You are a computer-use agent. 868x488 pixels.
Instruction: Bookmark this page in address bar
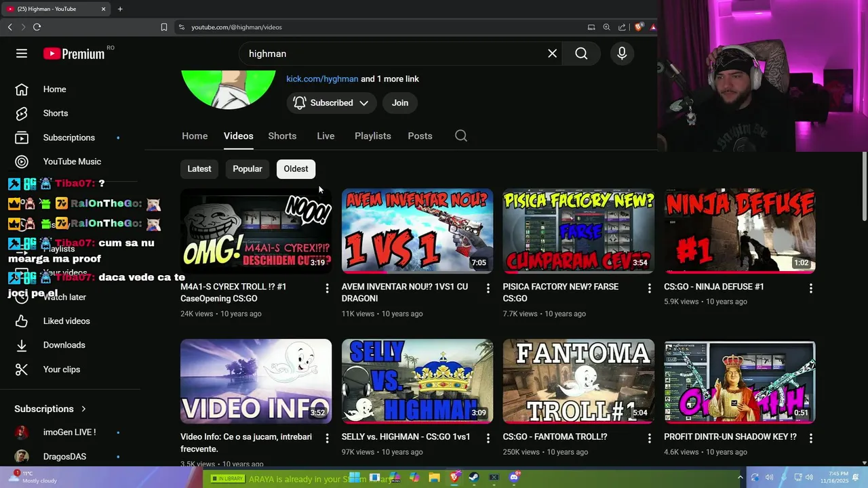164,27
